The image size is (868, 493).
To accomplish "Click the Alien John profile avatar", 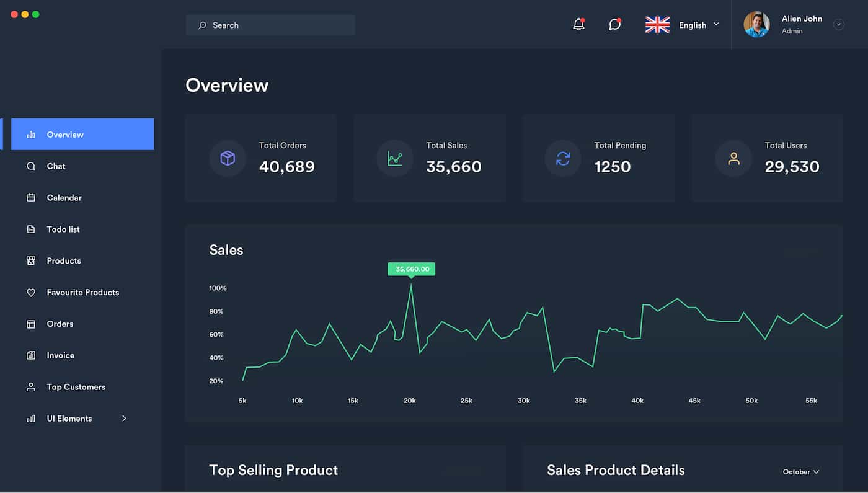I will pos(756,25).
